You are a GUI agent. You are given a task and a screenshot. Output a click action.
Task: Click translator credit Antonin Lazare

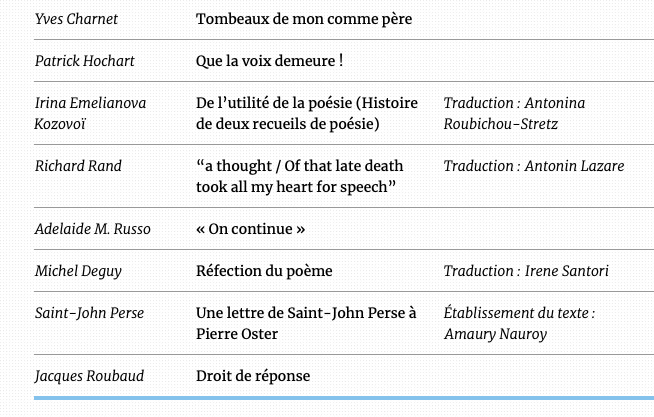[x=533, y=166]
